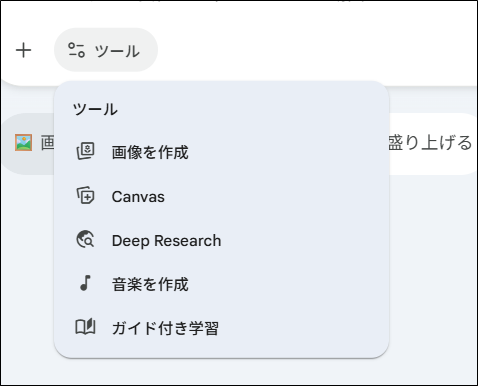The width and height of the screenshot is (478, 386).
Task: Collapse the ツール dropdown via its button label
Action: pyautogui.click(x=117, y=51)
